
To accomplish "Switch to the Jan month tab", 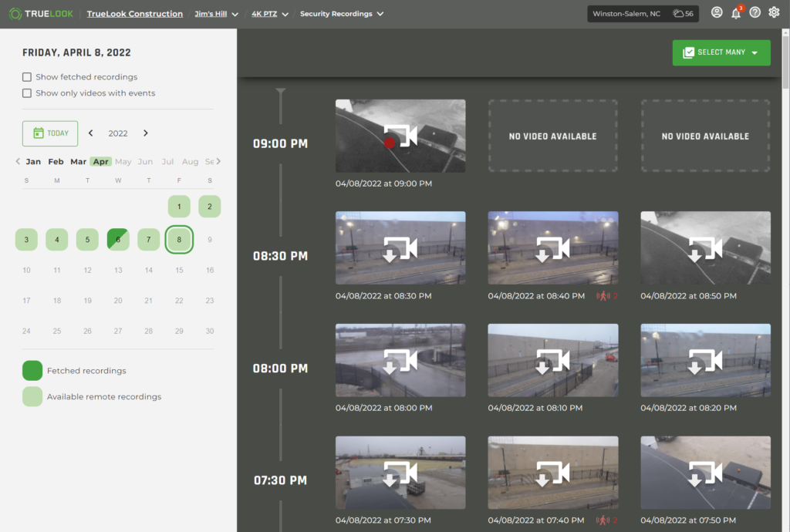I will coord(33,162).
